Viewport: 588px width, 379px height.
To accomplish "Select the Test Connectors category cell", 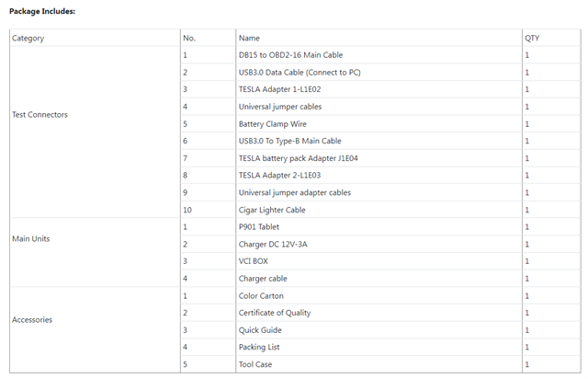I will click(x=95, y=132).
